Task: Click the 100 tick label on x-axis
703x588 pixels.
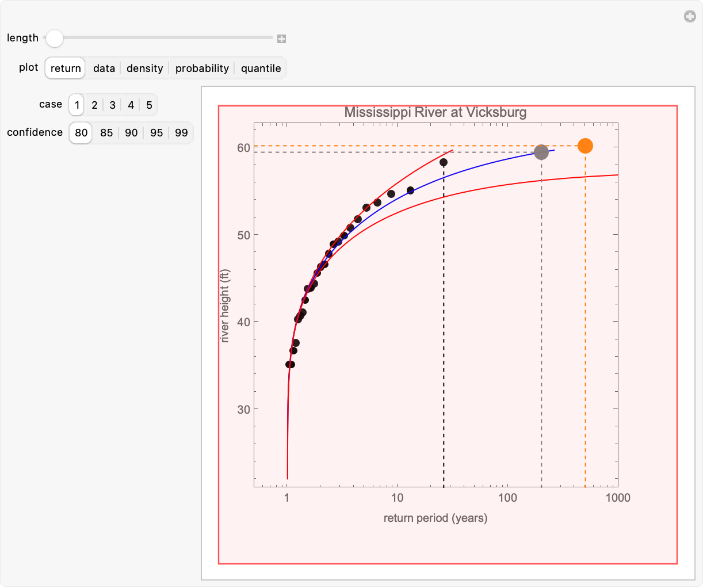Action: click(507, 498)
